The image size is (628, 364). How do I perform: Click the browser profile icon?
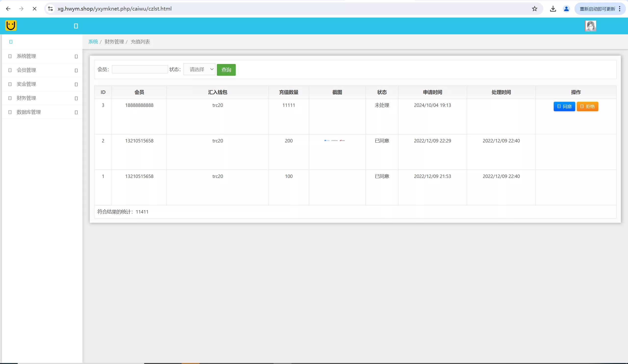click(x=566, y=9)
